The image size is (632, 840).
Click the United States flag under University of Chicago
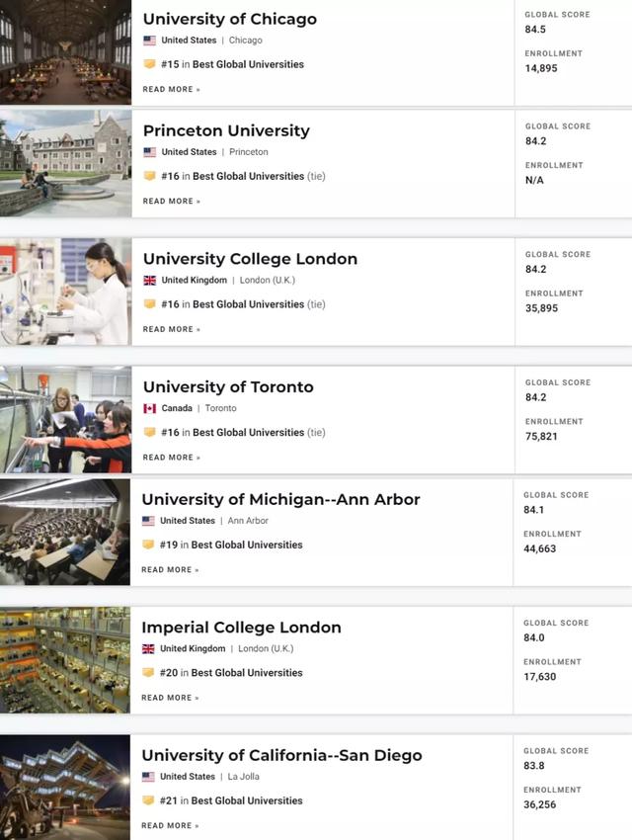coord(149,41)
